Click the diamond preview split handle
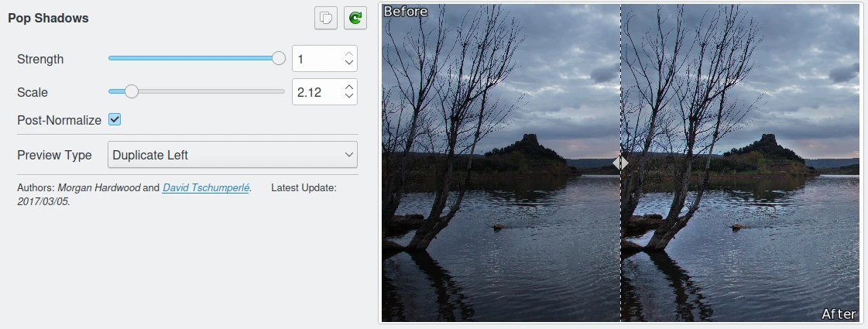 tap(620, 163)
